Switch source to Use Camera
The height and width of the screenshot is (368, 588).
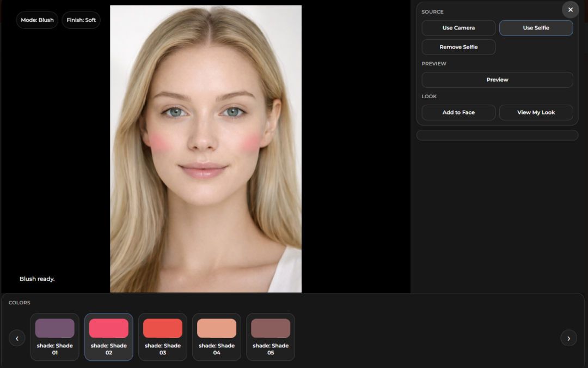tap(458, 28)
